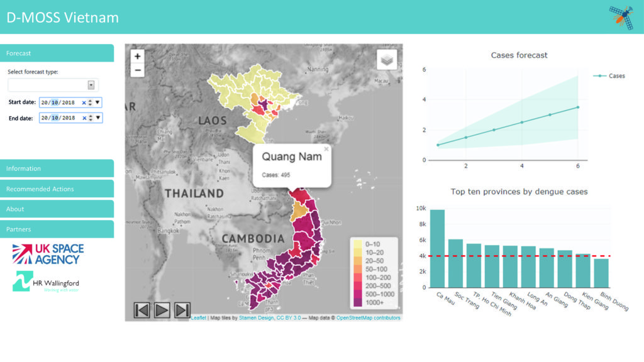This screenshot has width=644, height=362.
Task: Expand the Forecast panel
Action: (57, 53)
